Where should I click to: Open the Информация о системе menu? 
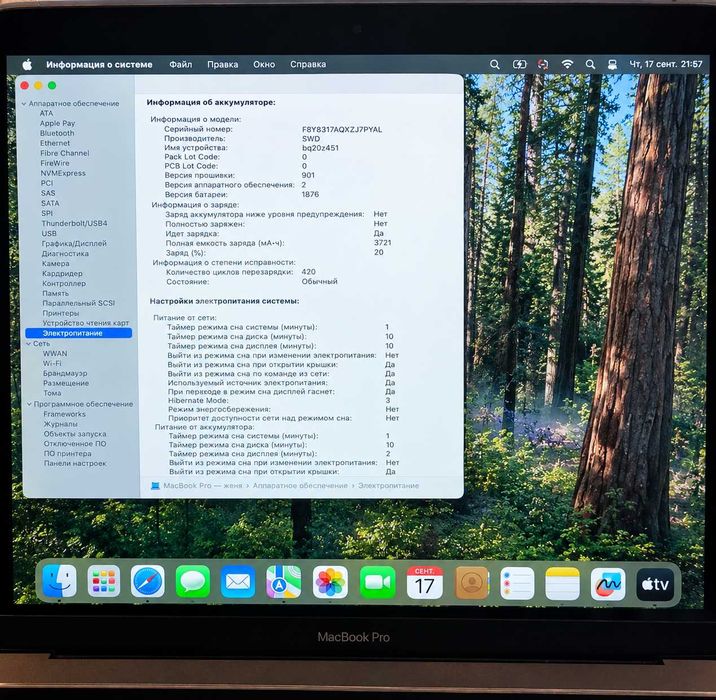tap(99, 64)
